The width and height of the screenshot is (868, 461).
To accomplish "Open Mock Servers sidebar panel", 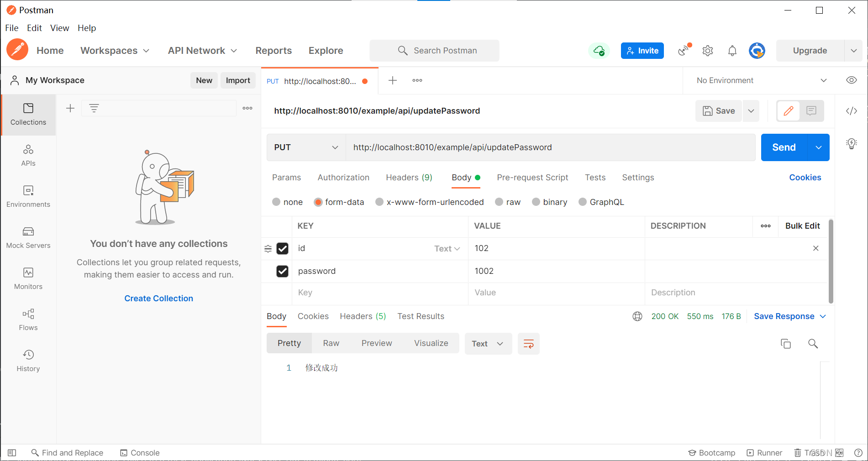I will 28,238.
